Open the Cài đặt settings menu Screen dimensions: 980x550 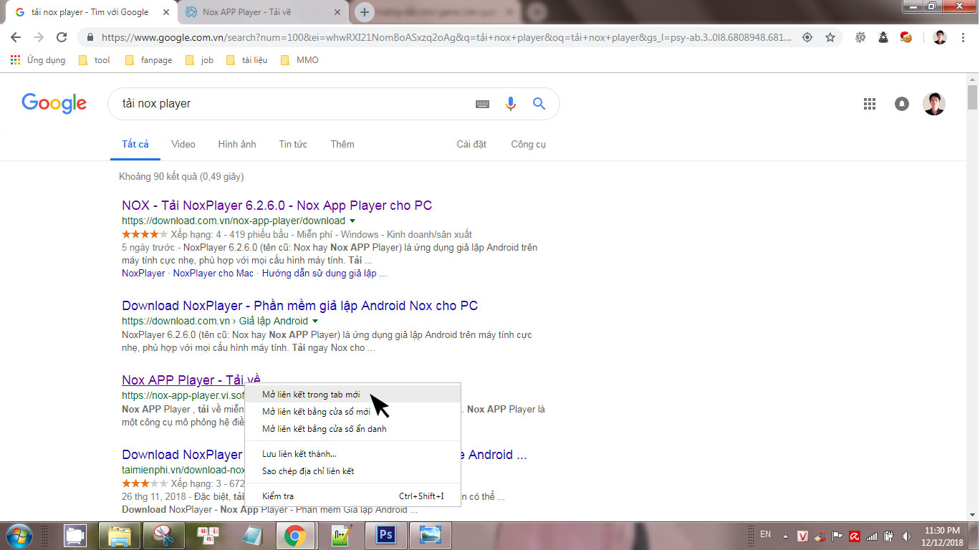point(471,144)
